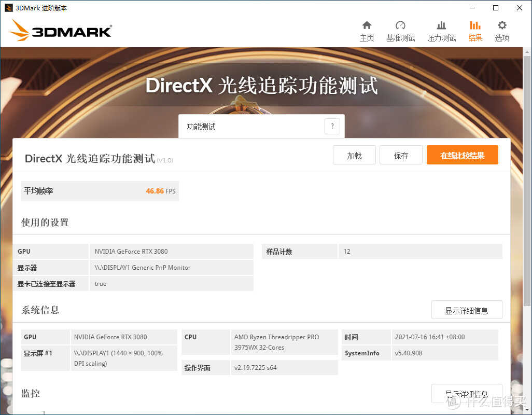This screenshot has width=532, height=415.
Task: Close the 3DMark window
Action: 520,7
